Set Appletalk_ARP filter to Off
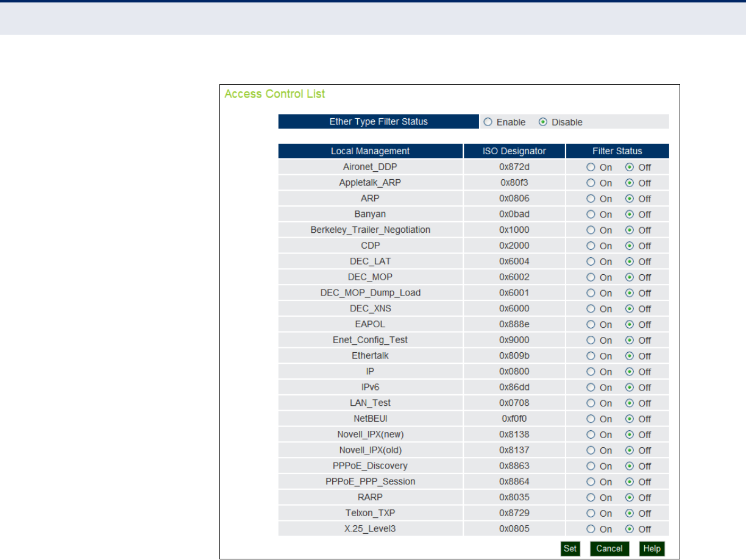The width and height of the screenshot is (746, 560). click(630, 183)
